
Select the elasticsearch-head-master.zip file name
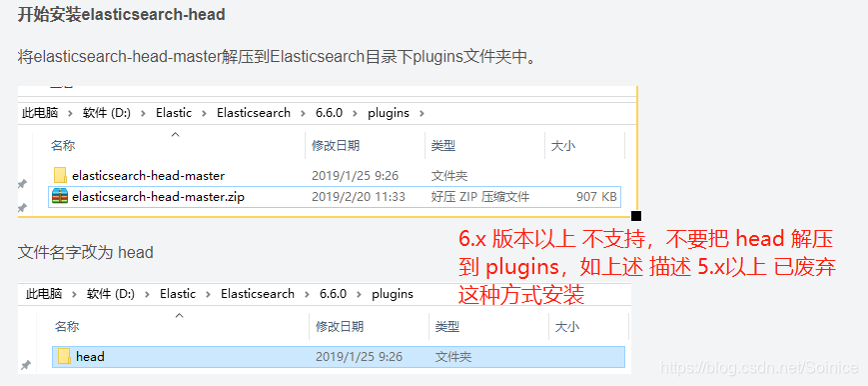click(x=159, y=196)
